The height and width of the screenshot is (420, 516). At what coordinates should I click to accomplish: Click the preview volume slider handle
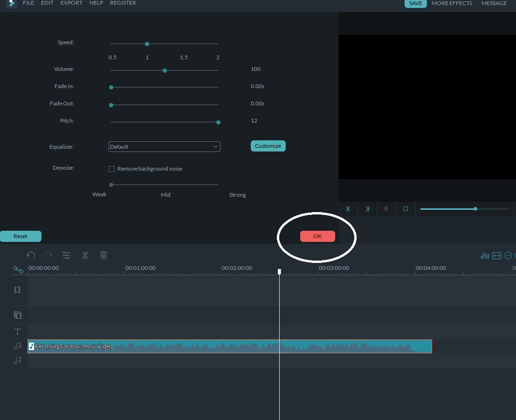pyautogui.click(x=475, y=209)
